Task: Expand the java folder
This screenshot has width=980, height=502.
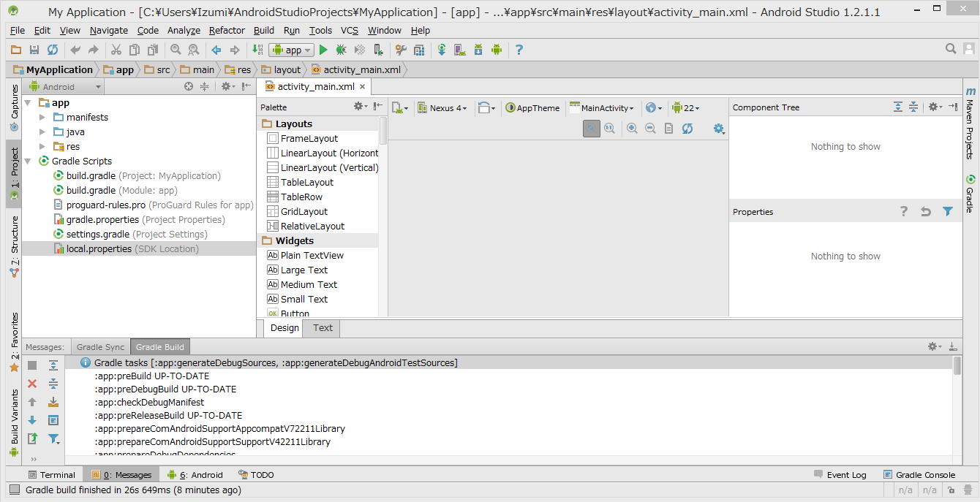Action: point(42,132)
